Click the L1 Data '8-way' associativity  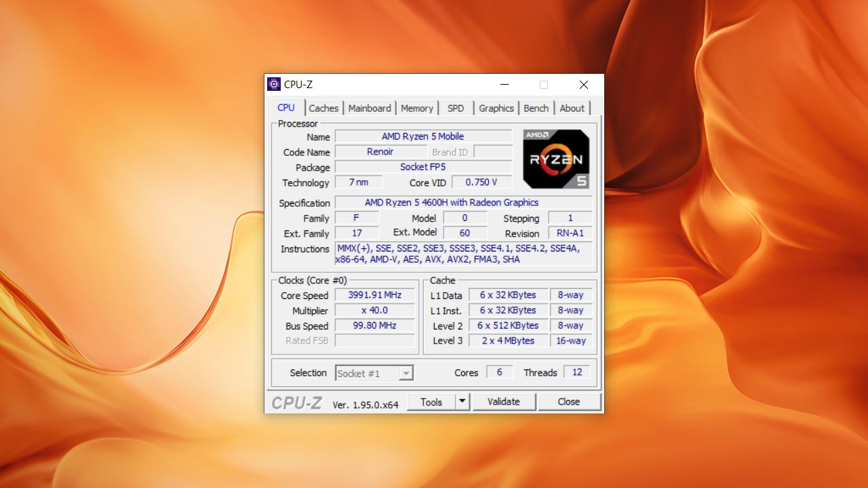pyautogui.click(x=571, y=295)
